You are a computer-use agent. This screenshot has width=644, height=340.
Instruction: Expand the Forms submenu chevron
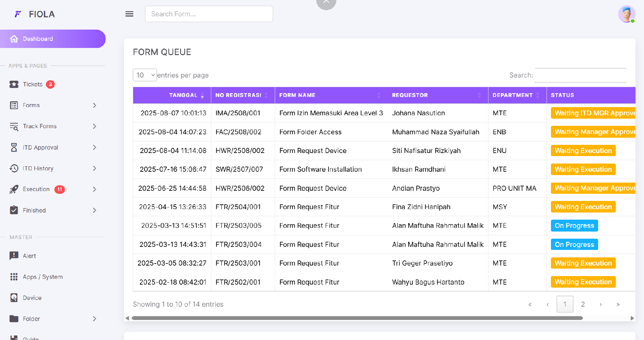pos(94,105)
